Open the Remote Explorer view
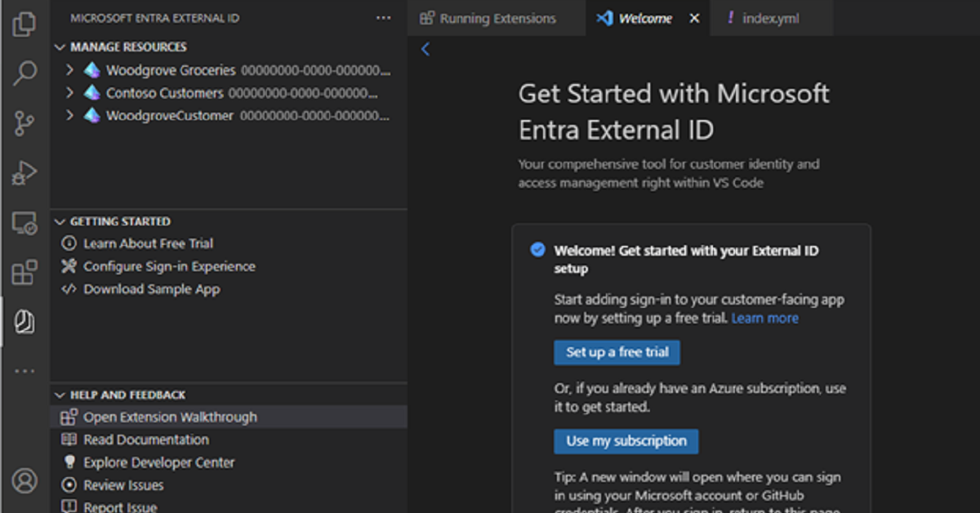 [24, 222]
